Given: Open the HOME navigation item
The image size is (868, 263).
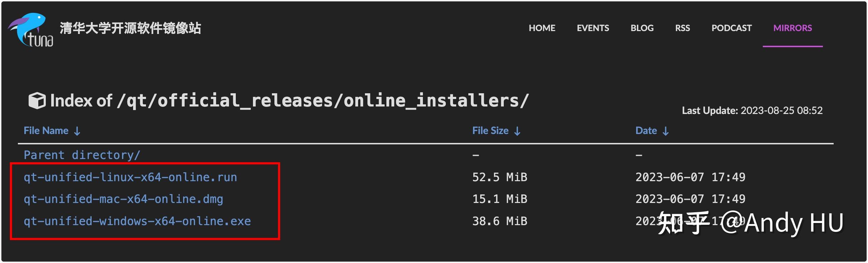Looking at the screenshot, I should (542, 28).
